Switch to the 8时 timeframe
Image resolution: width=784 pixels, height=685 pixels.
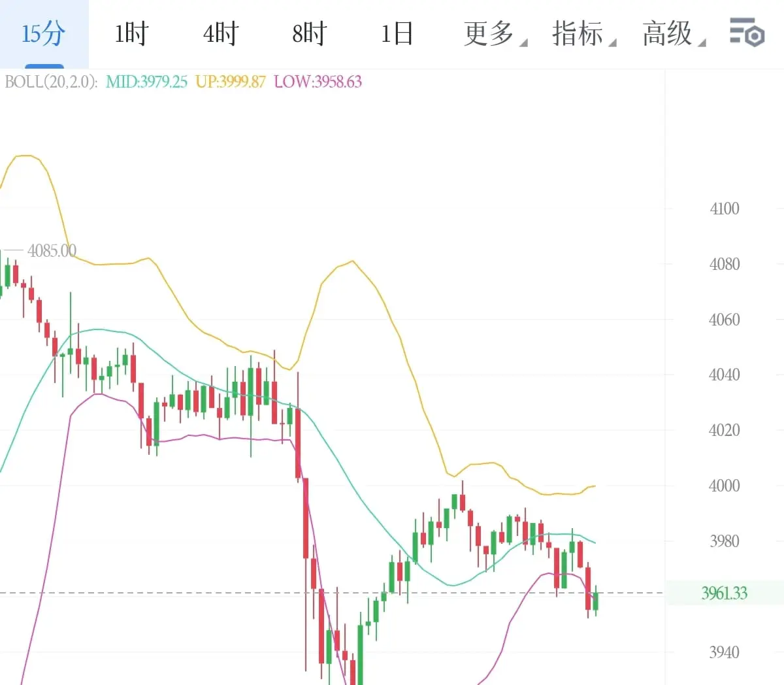[309, 33]
